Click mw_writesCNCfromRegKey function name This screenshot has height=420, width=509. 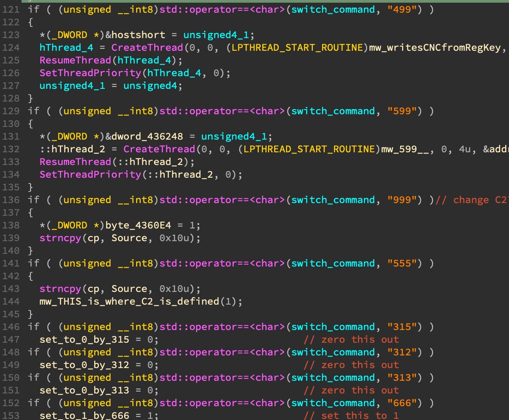(x=435, y=48)
